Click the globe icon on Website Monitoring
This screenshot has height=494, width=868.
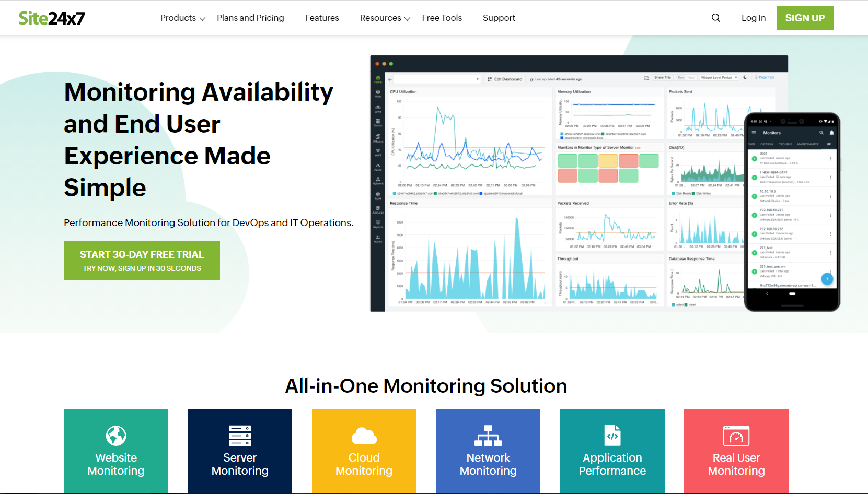click(116, 436)
